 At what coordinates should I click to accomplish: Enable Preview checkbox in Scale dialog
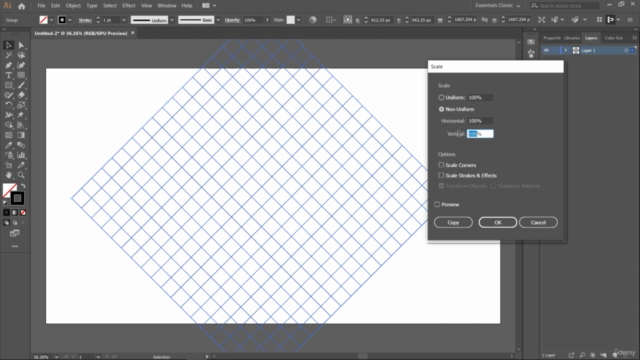[x=437, y=204]
